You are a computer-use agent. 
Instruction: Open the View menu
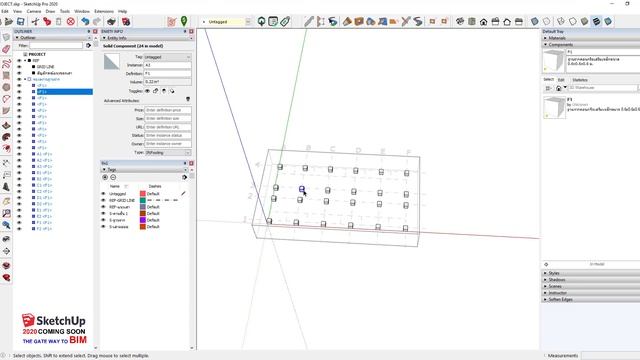tap(18, 11)
